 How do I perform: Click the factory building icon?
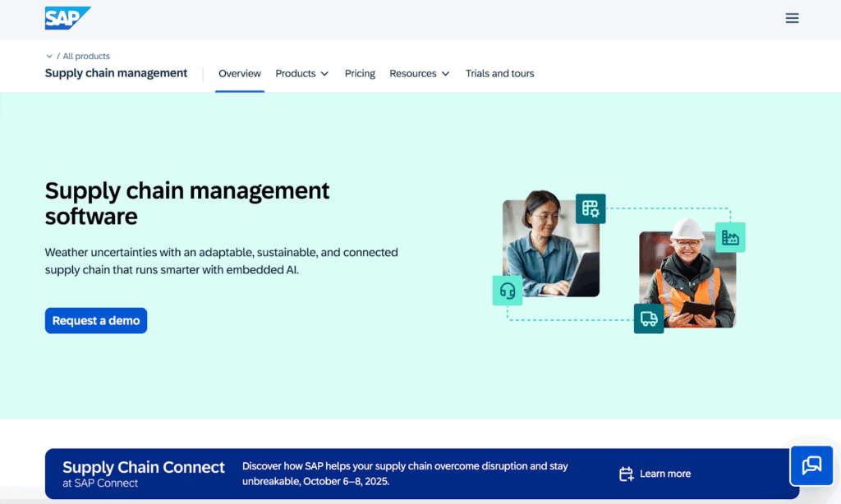tap(730, 237)
